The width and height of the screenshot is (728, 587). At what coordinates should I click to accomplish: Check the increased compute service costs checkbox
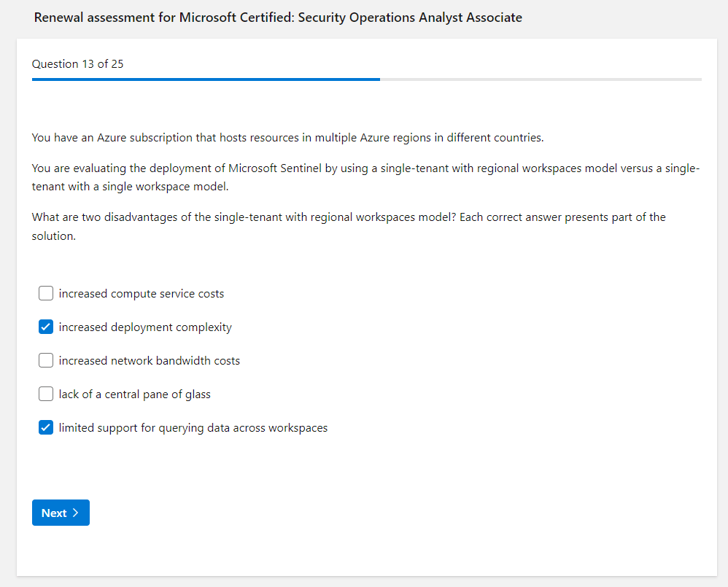[46, 294]
